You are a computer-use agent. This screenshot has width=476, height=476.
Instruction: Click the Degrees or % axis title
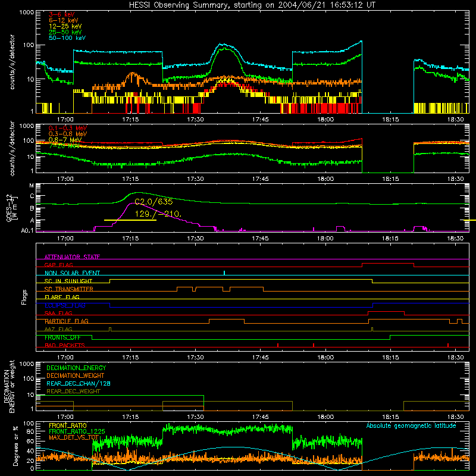[16, 446]
